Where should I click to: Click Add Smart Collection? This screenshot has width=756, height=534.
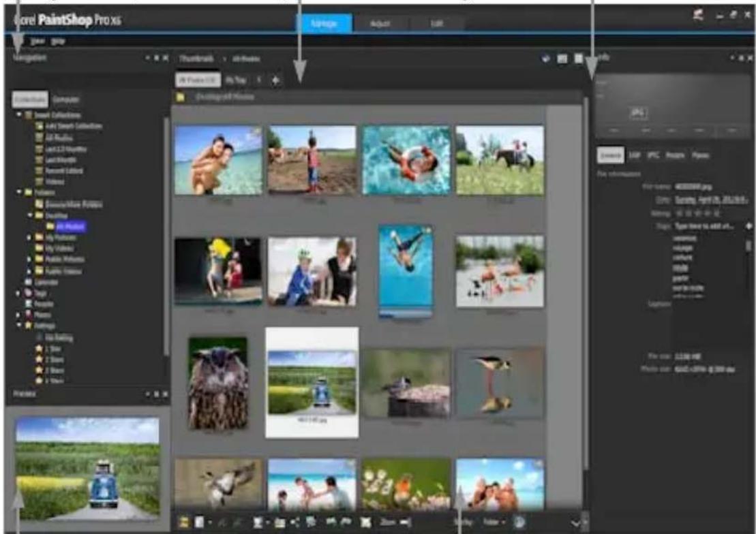(x=68, y=126)
